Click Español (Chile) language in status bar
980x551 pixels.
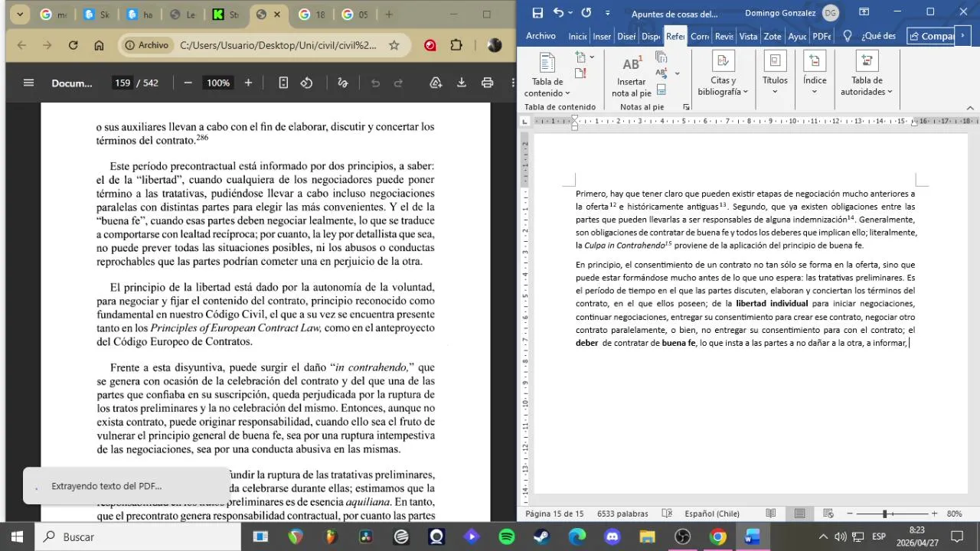[x=712, y=514]
